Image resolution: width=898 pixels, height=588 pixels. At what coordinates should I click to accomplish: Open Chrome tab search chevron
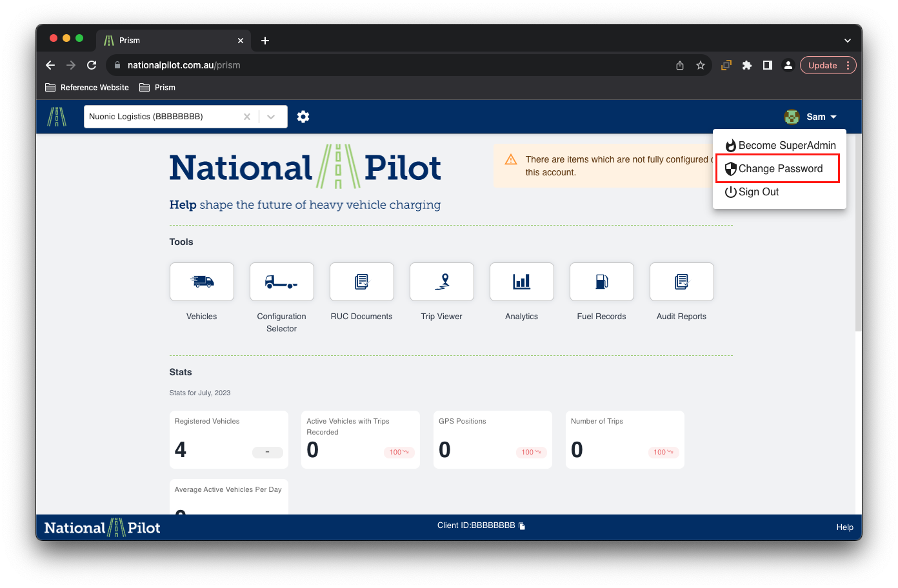tap(847, 41)
